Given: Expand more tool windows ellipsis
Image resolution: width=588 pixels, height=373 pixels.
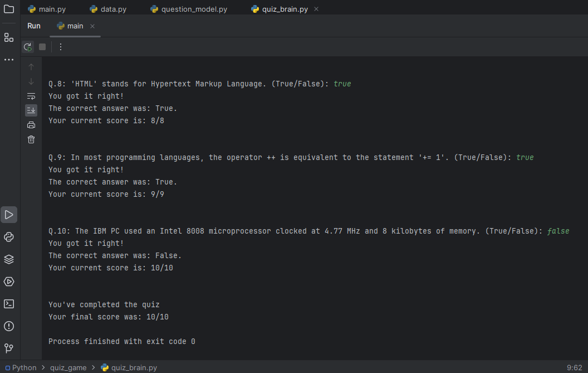Looking at the screenshot, I should [9, 59].
